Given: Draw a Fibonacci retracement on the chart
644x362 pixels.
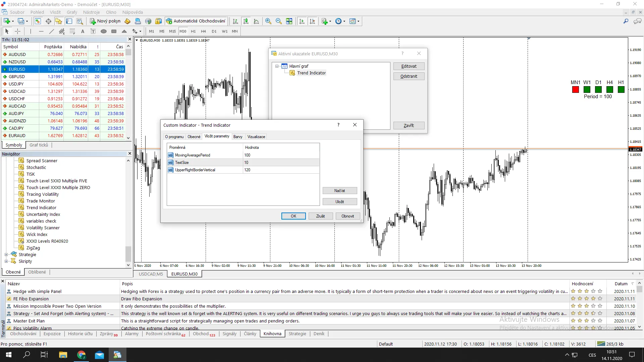Looking at the screenshot, I should [72, 31].
